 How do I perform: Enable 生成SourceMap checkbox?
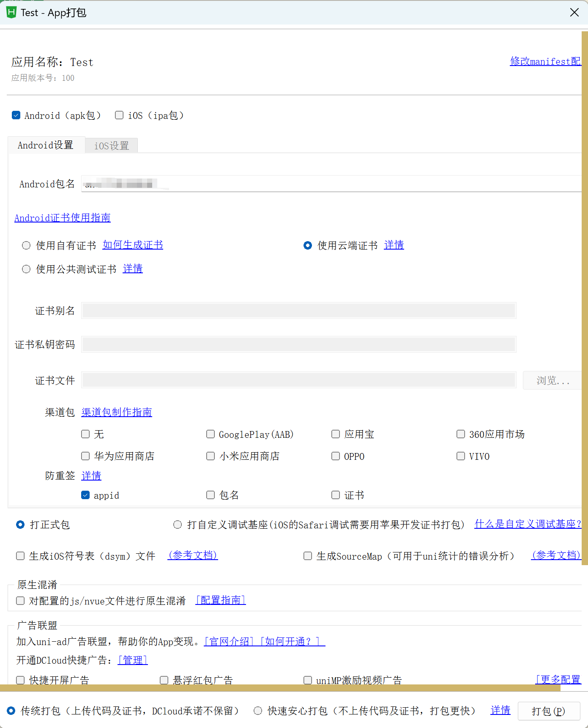[308, 556]
